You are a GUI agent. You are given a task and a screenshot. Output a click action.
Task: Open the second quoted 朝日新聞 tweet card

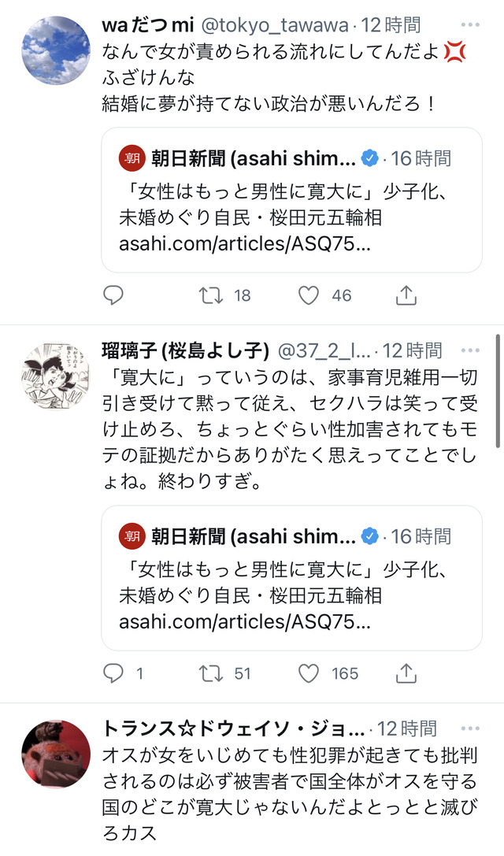click(x=291, y=578)
